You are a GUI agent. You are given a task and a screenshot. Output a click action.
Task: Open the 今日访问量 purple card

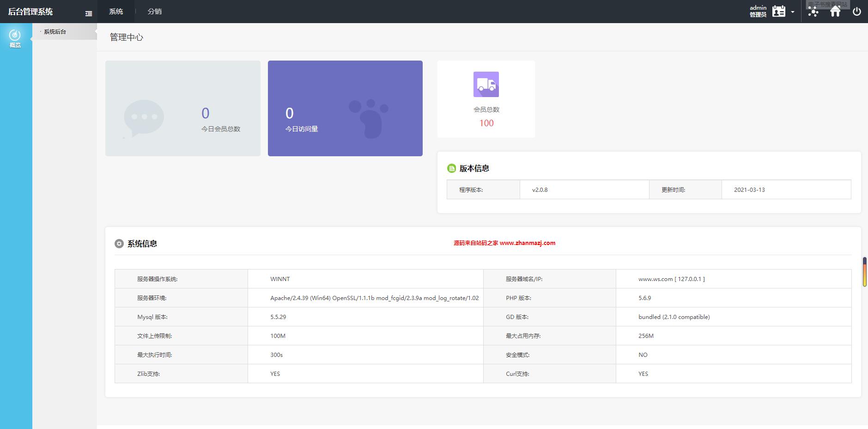click(x=345, y=108)
